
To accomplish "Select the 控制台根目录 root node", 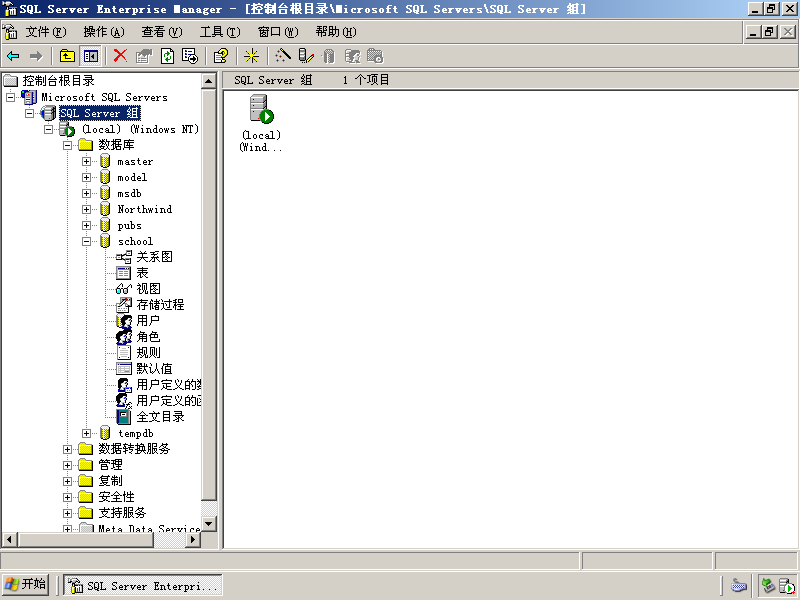I will [58, 81].
